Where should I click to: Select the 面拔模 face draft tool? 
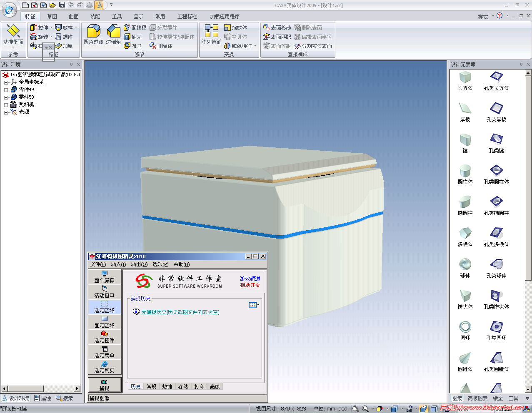tap(135, 27)
